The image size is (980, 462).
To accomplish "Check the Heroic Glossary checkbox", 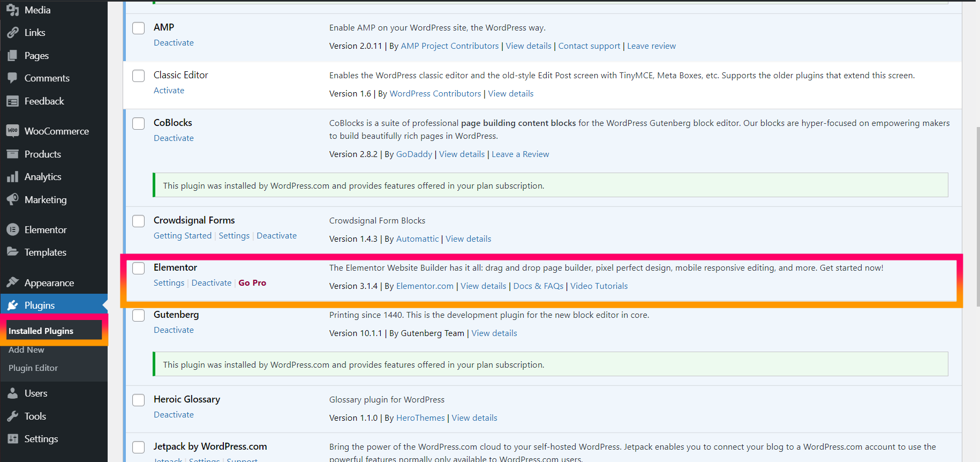I will coord(139,400).
